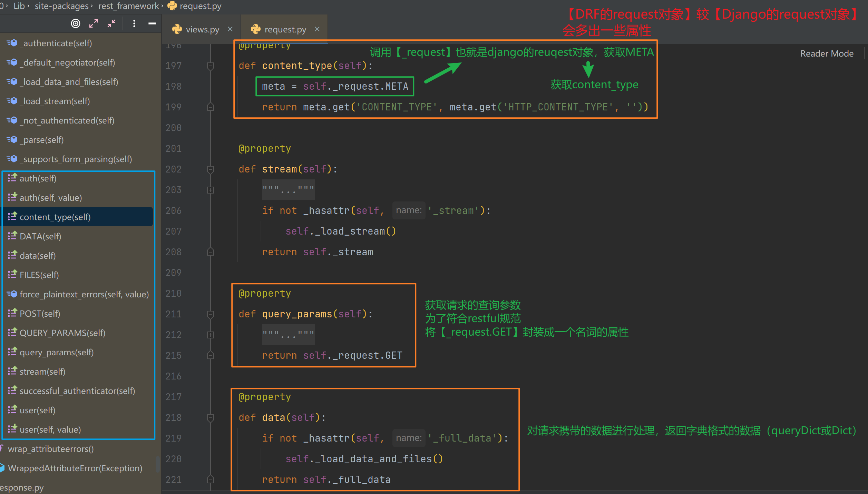
Task: Click return self._request.GET on line 215
Action: coord(332,355)
